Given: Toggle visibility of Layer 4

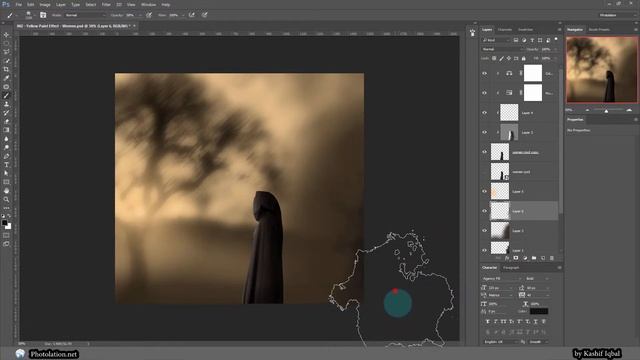Looking at the screenshot, I should (x=484, y=113).
